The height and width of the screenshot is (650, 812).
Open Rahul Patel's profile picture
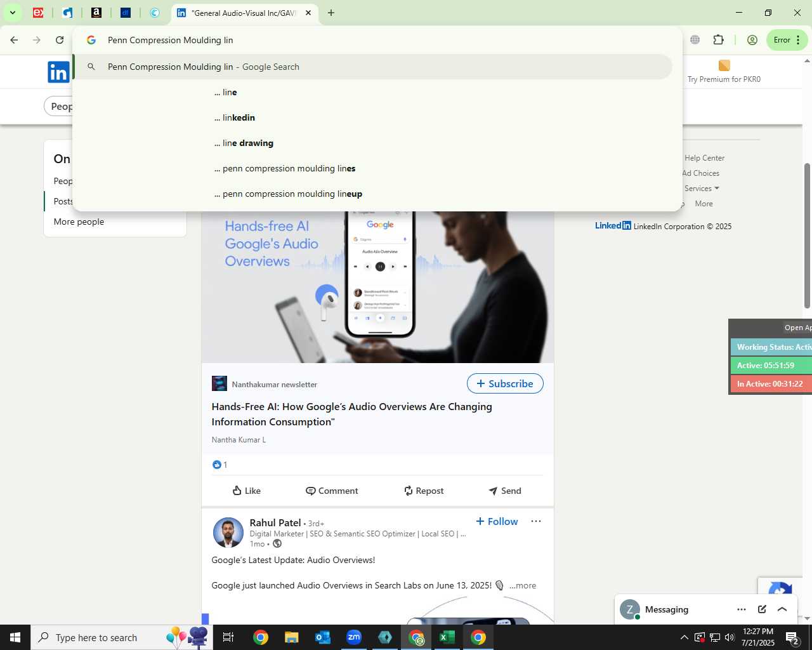(x=228, y=533)
